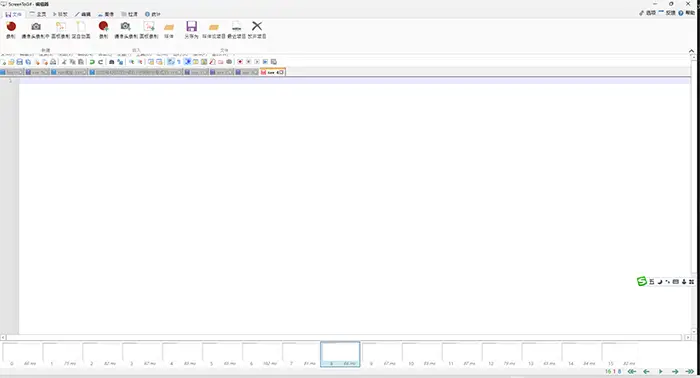Image resolution: width=700 pixels, height=378 pixels.
Task: Insert a media file via folder icon
Action: coord(169,30)
